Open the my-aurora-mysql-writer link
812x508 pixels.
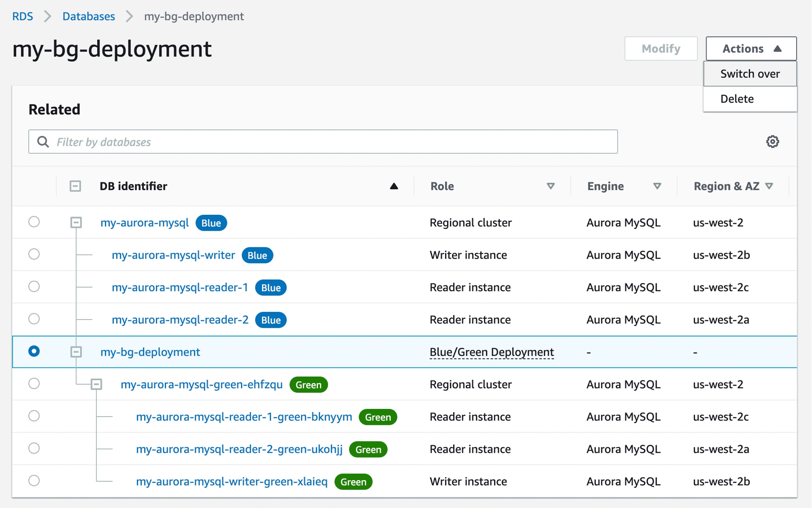[173, 254]
